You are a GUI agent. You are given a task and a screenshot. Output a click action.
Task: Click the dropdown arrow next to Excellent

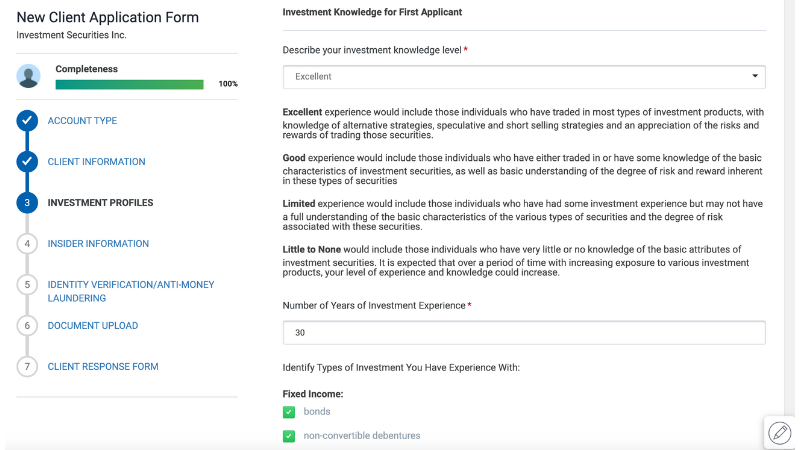coord(754,77)
